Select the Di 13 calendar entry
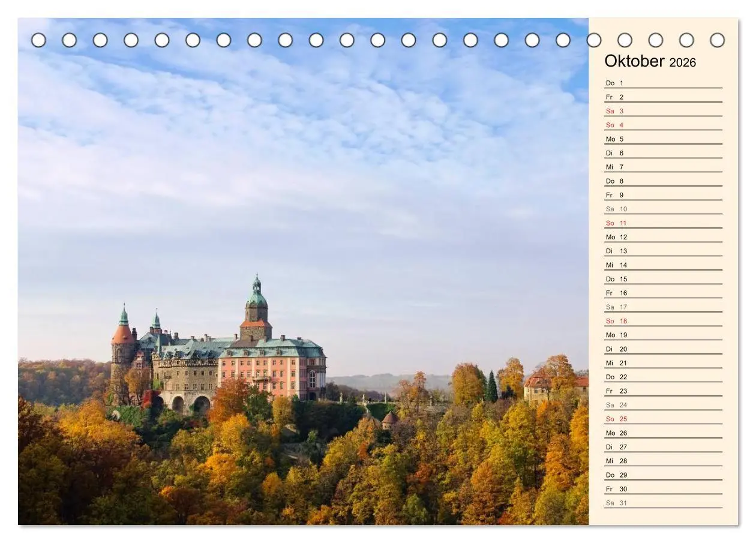The image size is (756, 543). (663, 251)
